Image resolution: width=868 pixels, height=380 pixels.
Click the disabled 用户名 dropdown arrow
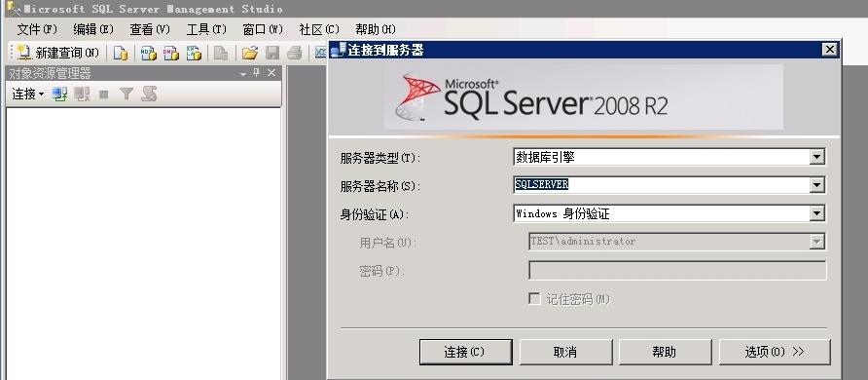(x=817, y=242)
